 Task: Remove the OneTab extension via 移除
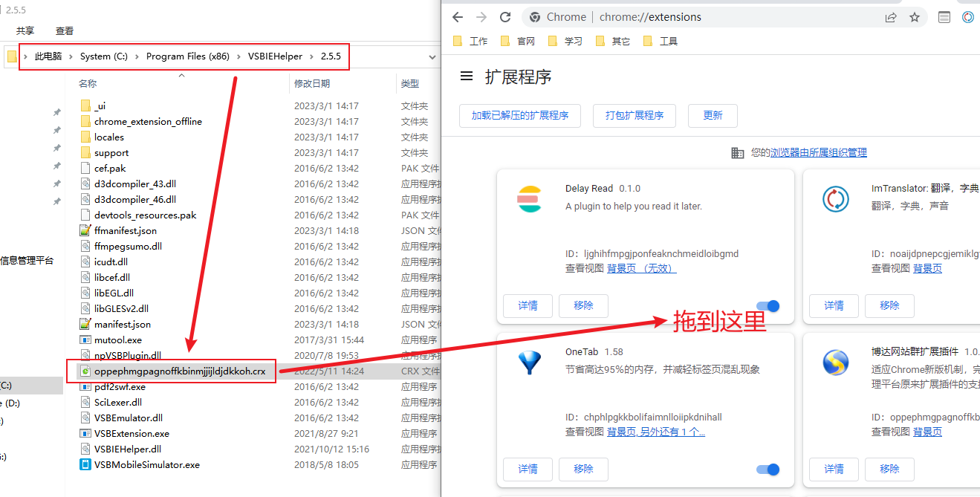(584, 470)
